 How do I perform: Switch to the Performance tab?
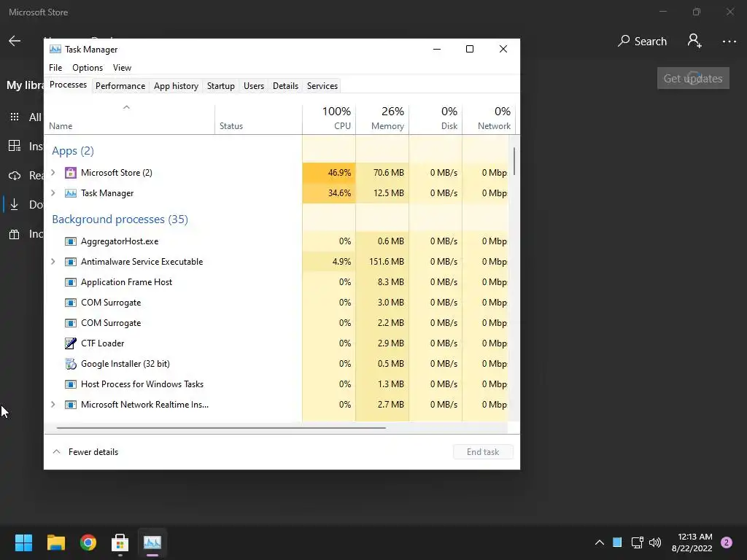(x=120, y=86)
